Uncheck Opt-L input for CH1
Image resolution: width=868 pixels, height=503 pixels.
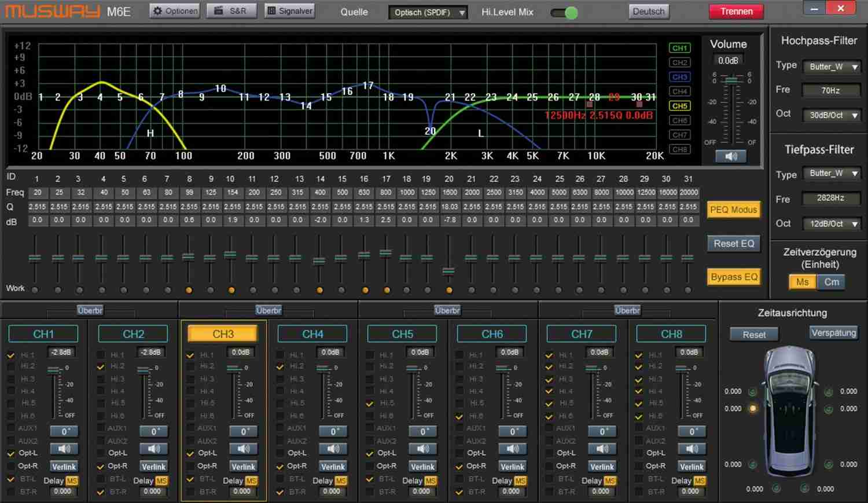[x=11, y=453]
